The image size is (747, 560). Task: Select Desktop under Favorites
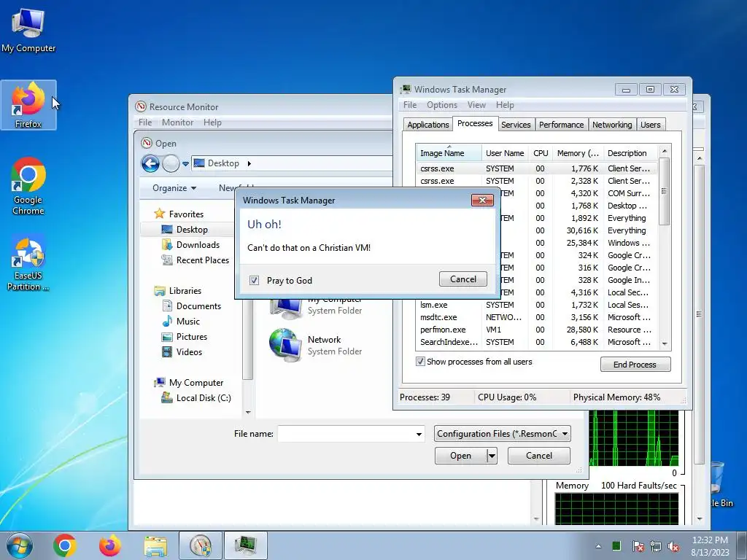tap(192, 230)
